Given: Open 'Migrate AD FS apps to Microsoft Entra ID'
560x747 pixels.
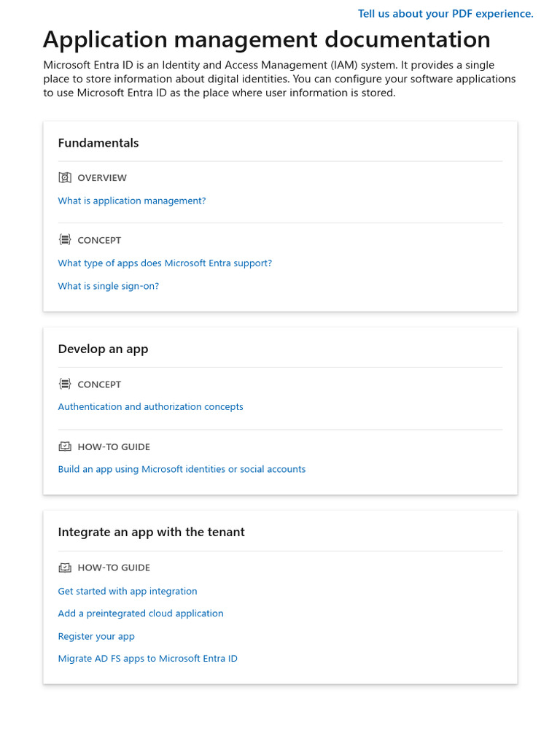Looking at the screenshot, I should click(x=148, y=659).
